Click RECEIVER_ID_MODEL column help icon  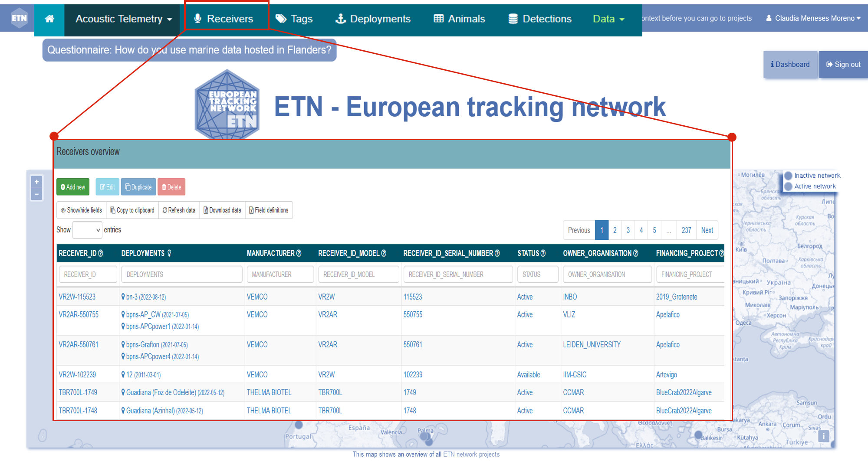point(384,253)
